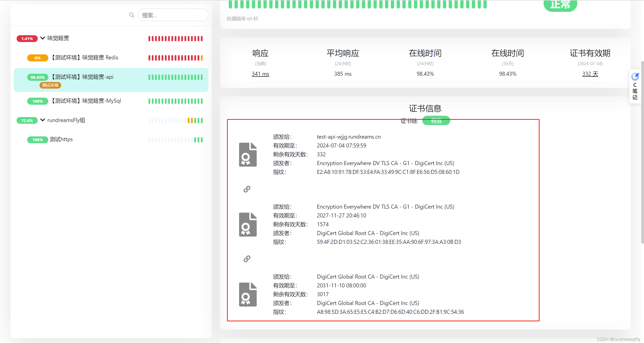Screen dimensions: 644x344
Task: Click the root CA certificate icon expiring 2031
Action: pos(248,294)
